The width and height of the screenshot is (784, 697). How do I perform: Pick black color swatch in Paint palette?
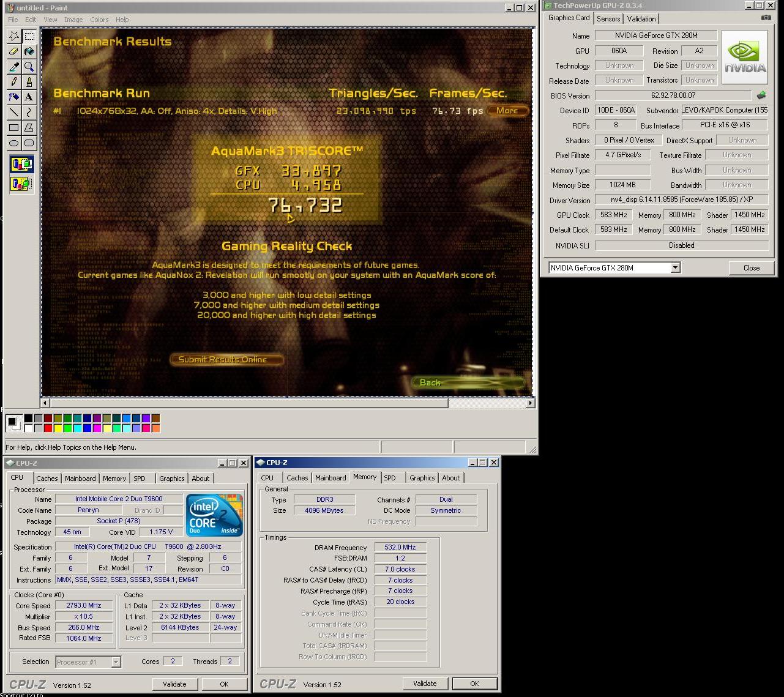[29, 419]
